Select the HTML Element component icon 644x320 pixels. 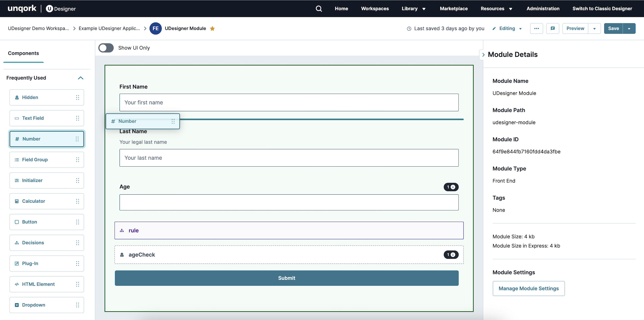(17, 284)
